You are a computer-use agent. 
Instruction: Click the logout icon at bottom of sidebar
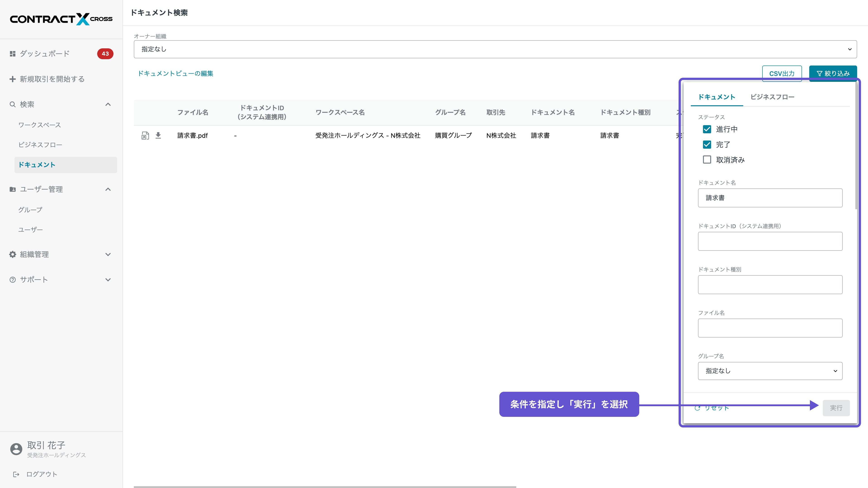coord(16,474)
